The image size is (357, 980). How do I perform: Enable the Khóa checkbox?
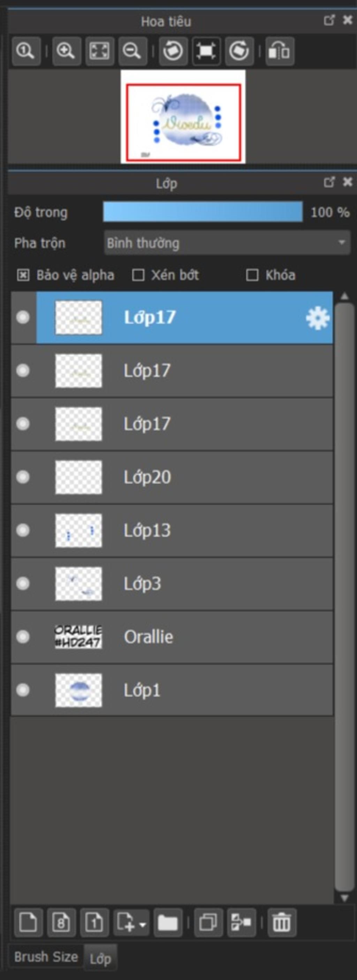[252, 275]
